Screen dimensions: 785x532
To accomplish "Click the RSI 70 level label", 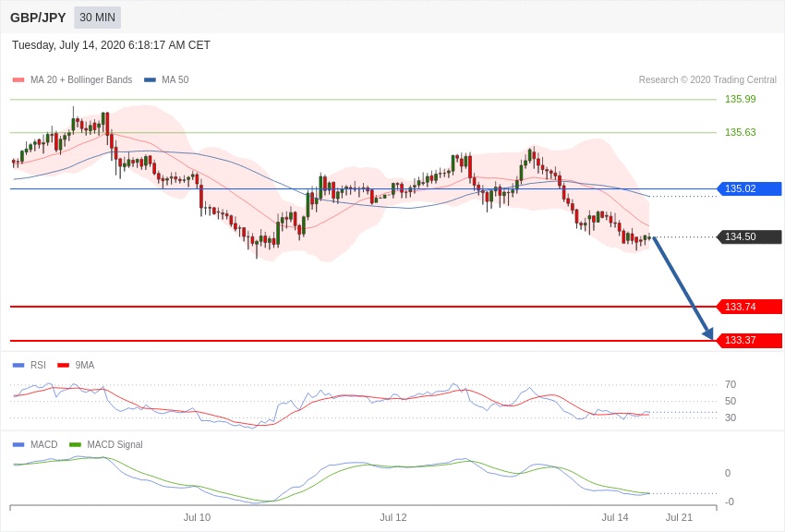I will 731,385.
